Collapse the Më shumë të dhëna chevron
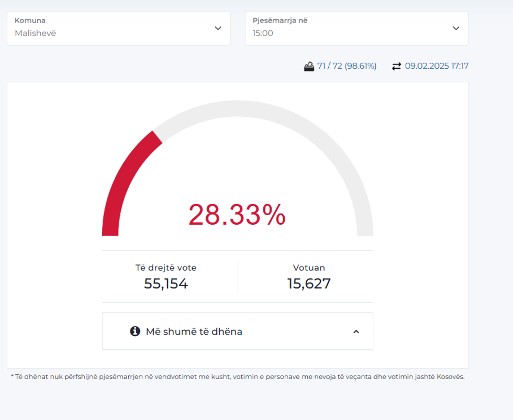The image size is (513, 420). coord(356,331)
